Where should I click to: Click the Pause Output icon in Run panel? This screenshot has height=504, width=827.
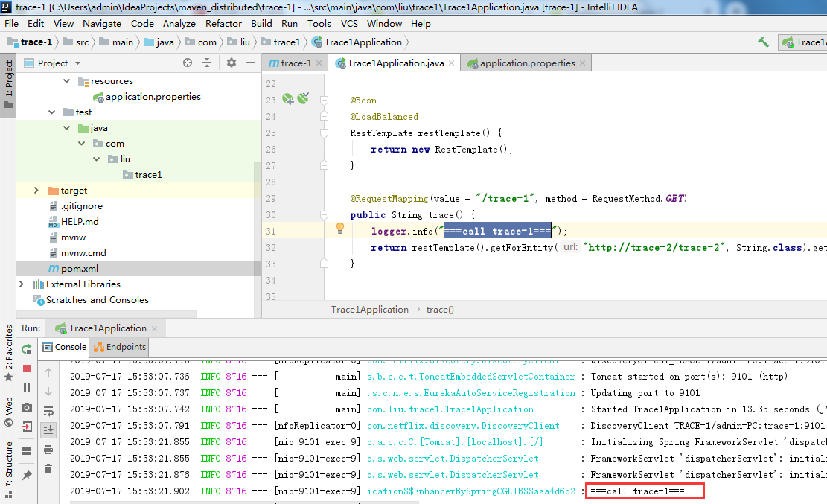click(x=27, y=388)
